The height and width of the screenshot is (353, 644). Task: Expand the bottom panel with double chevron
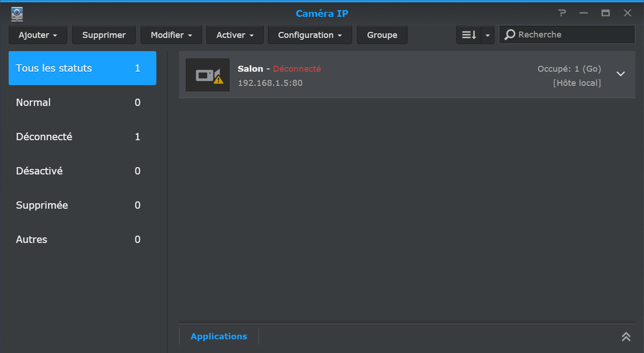[x=626, y=337]
